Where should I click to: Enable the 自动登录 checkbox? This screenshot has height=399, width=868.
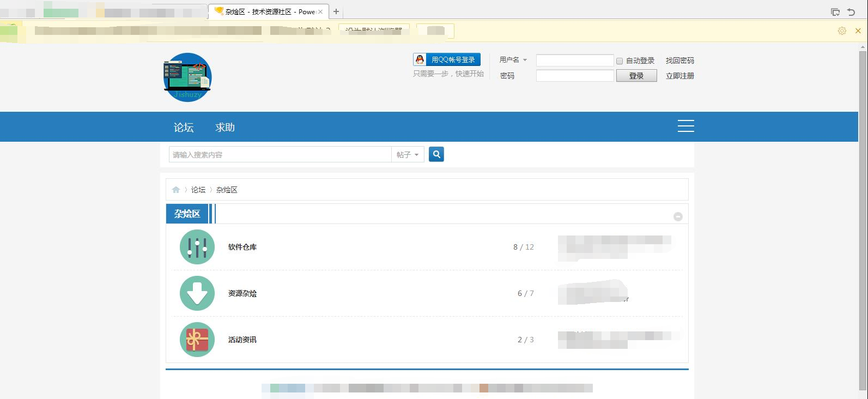[x=620, y=61]
